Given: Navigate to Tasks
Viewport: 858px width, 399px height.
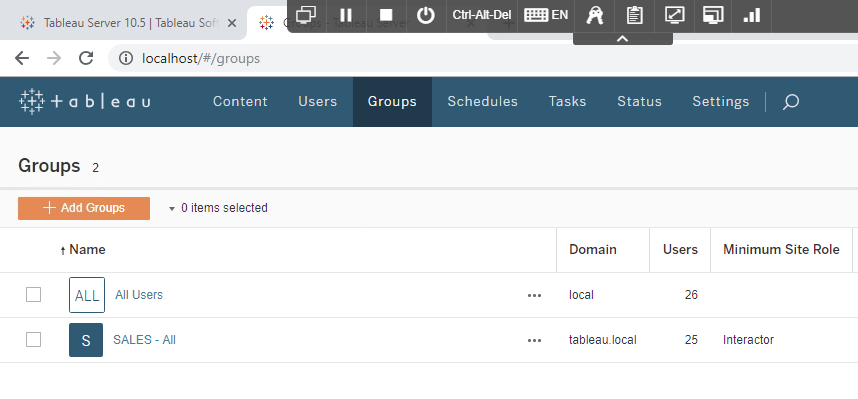Looking at the screenshot, I should tap(567, 102).
